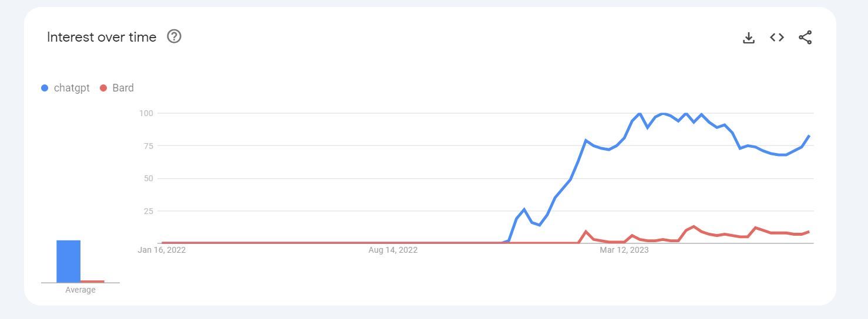The height and width of the screenshot is (319, 868).
Task: Click the 100 value on the y-axis
Action: [x=146, y=113]
